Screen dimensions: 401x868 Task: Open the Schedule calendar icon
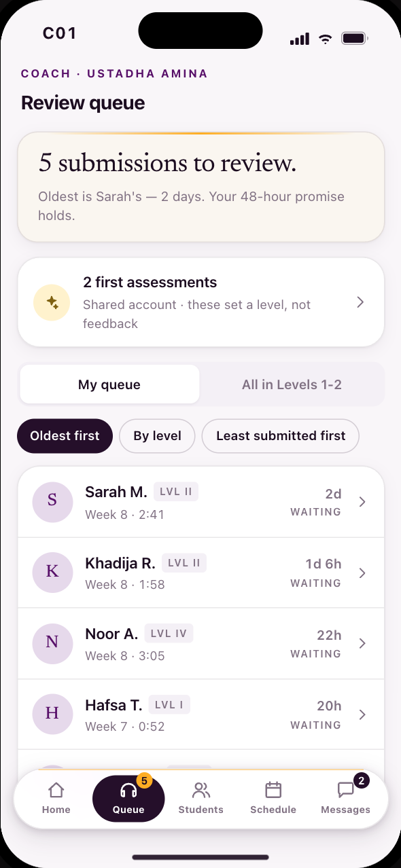[x=273, y=790]
